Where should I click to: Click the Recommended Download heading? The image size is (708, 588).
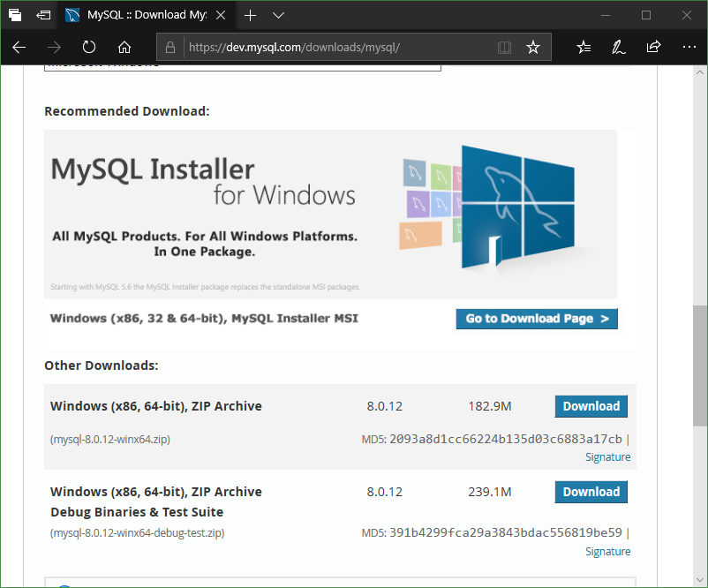(127, 111)
